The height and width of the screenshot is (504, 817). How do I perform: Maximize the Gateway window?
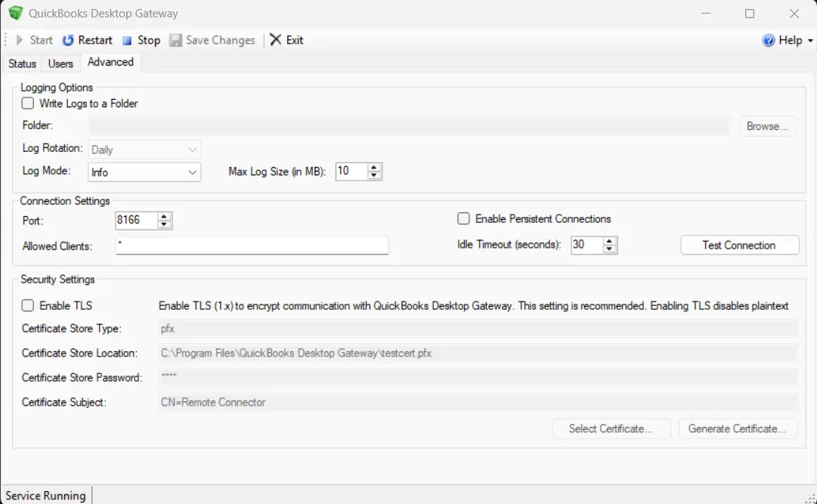point(749,14)
